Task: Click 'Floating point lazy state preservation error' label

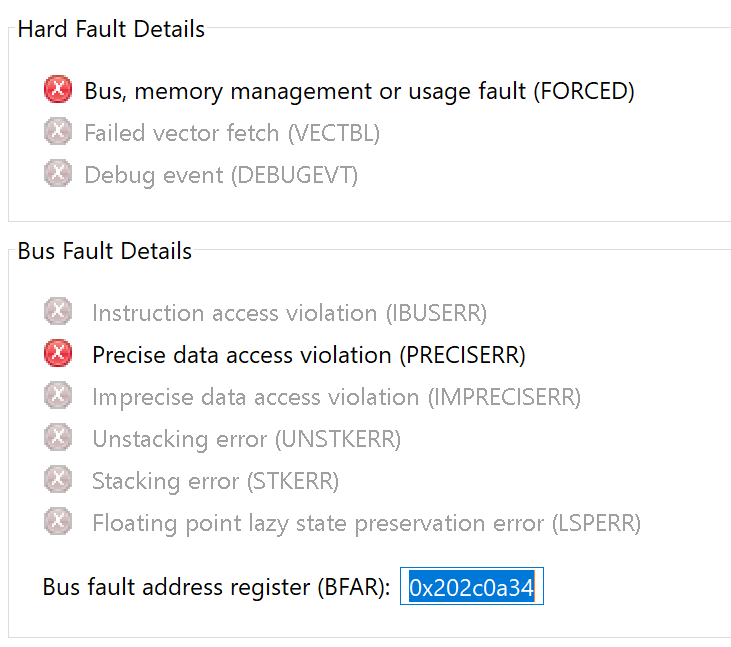Action: (318, 523)
